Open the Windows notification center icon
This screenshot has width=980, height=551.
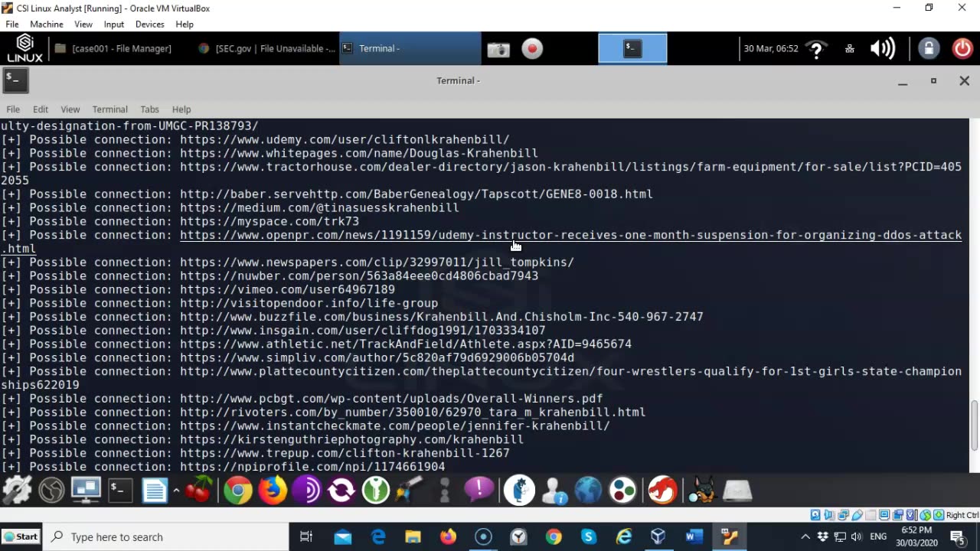(957, 537)
